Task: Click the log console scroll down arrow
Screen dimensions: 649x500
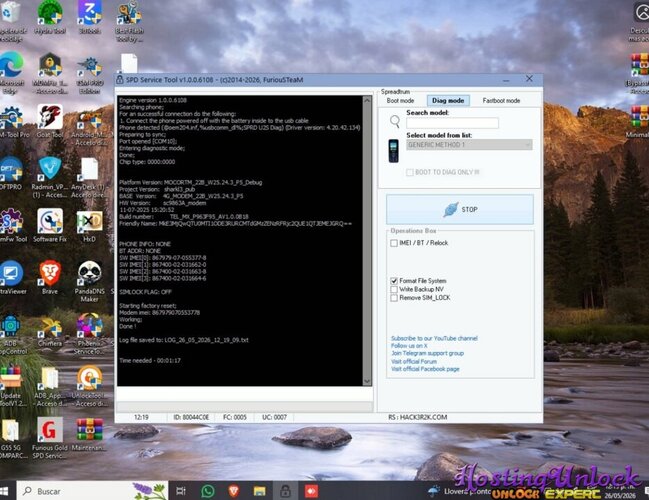Action: 367,381
